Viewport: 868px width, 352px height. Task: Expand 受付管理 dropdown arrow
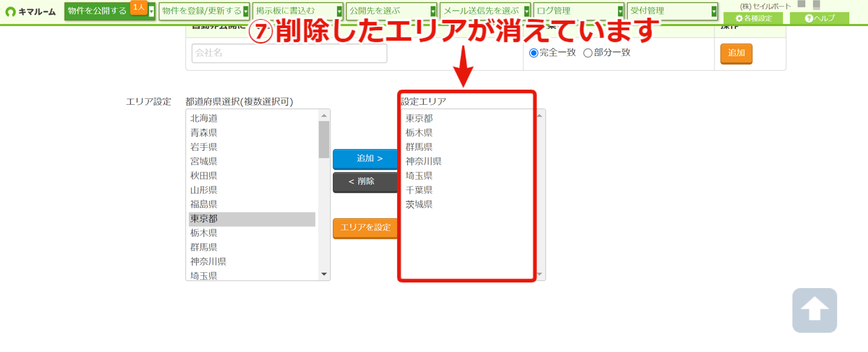click(714, 11)
